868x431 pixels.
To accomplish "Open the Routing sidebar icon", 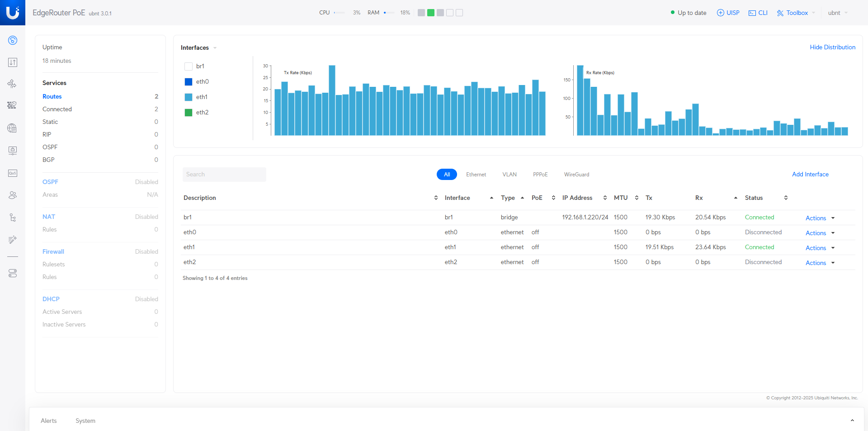I will pos(13,84).
